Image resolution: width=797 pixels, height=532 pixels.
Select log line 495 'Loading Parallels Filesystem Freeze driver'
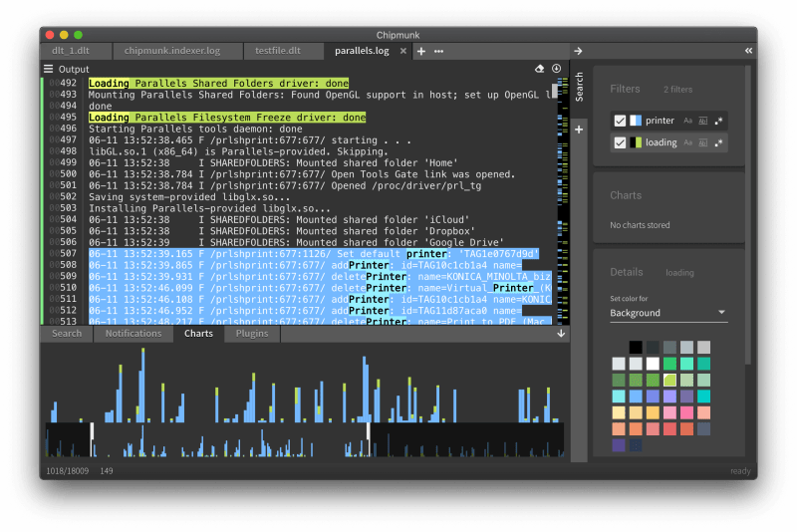tap(227, 118)
